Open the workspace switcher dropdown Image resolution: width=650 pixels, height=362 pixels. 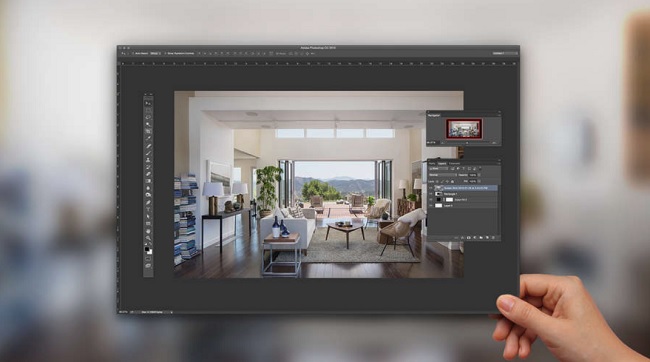point(504,53)
